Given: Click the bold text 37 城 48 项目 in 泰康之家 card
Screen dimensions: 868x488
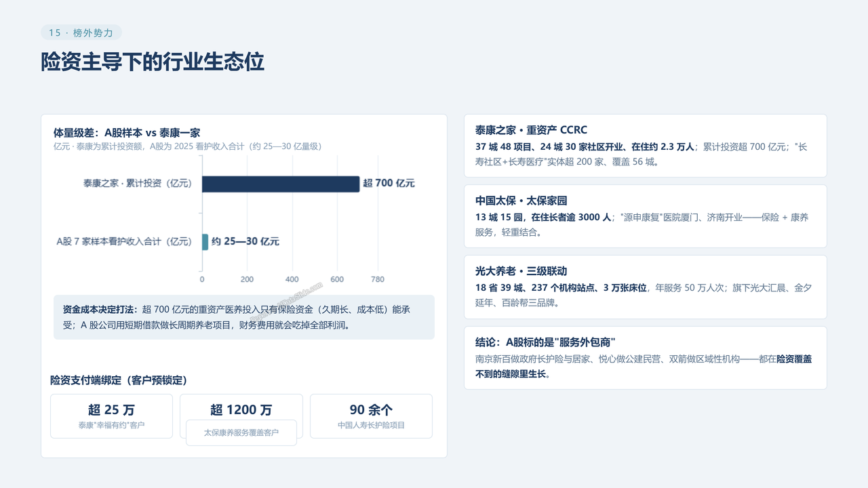Looking at the screenshot, I should 505,147.
